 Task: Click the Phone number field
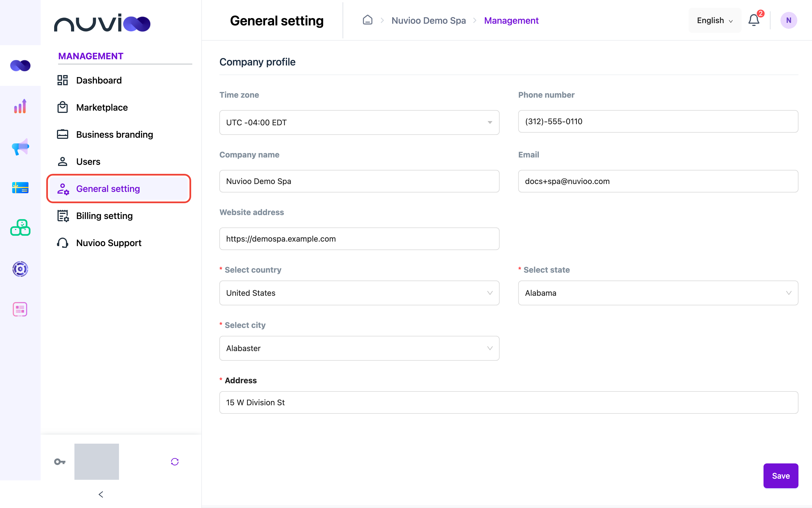pos(658,121)
